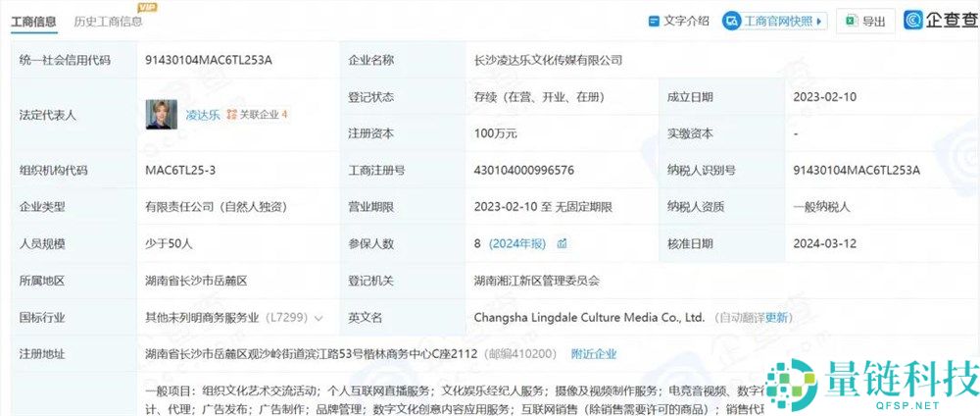Click the chart icon beside 2024年报

pos(562,244)
